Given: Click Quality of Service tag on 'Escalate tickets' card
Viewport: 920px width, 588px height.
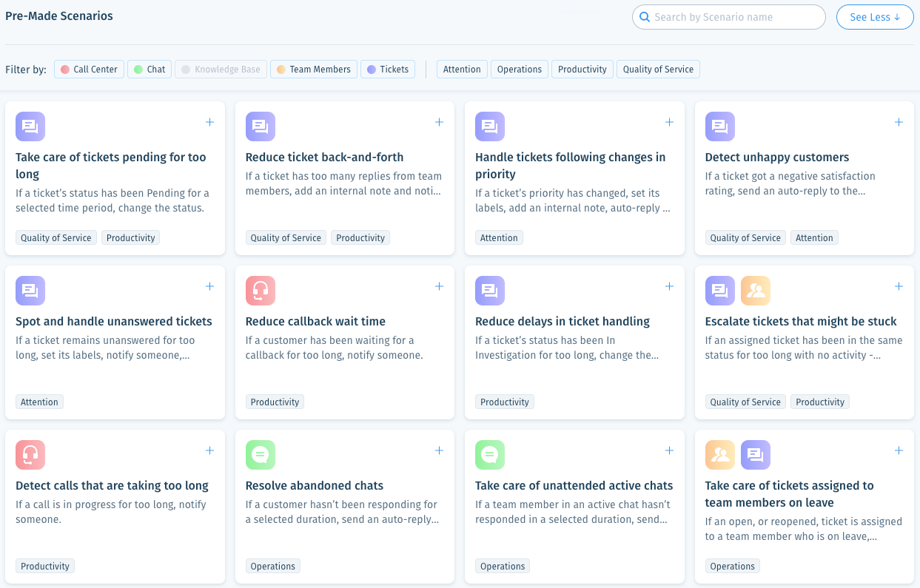Looking at the screenshot, I should (x=745, y=402).
